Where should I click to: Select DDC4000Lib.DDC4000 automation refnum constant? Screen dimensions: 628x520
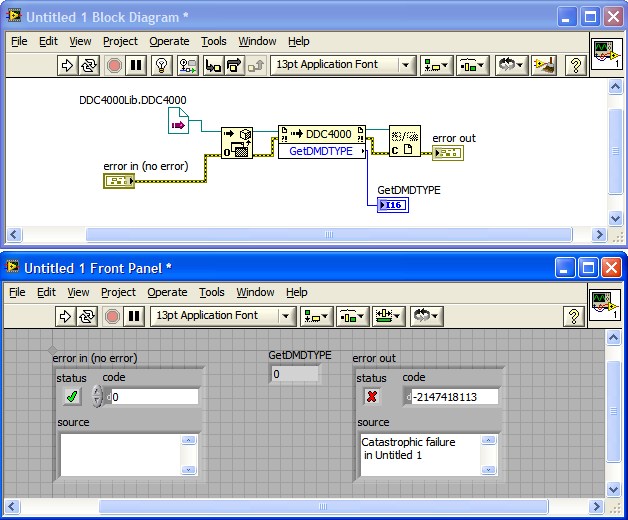tap(178, 121)
